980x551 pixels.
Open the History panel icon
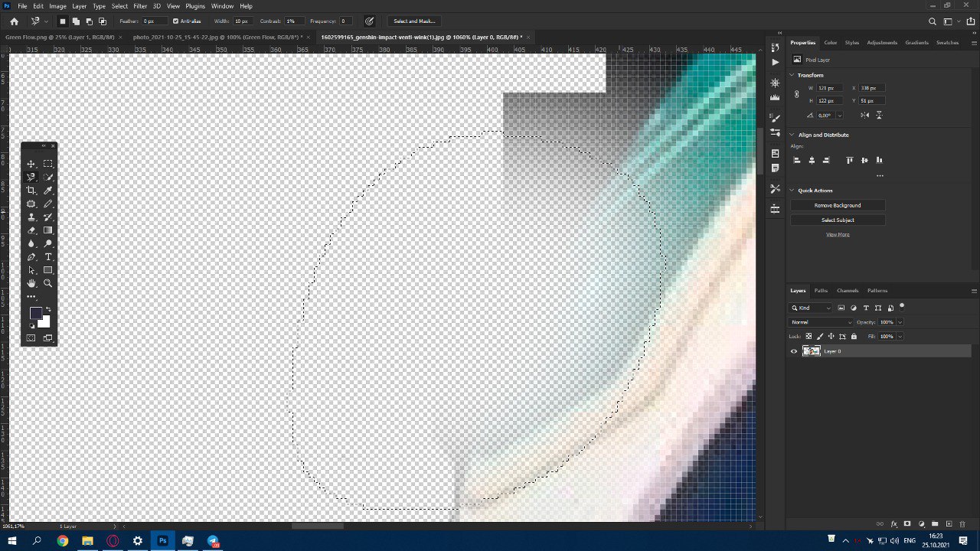click(x=775, y=47)
